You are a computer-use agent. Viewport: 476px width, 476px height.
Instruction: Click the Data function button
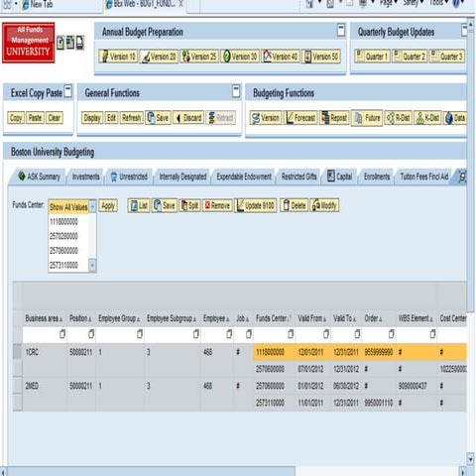pyautogui.click(x=455, y=118)
